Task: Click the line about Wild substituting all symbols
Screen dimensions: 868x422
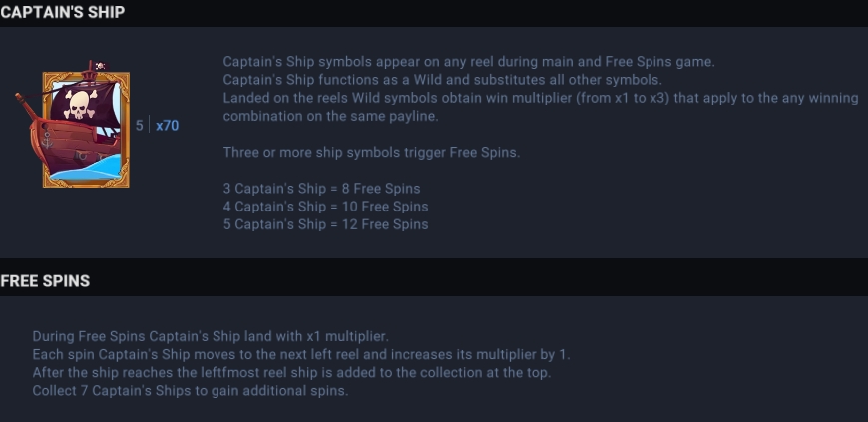Action: 442,80
